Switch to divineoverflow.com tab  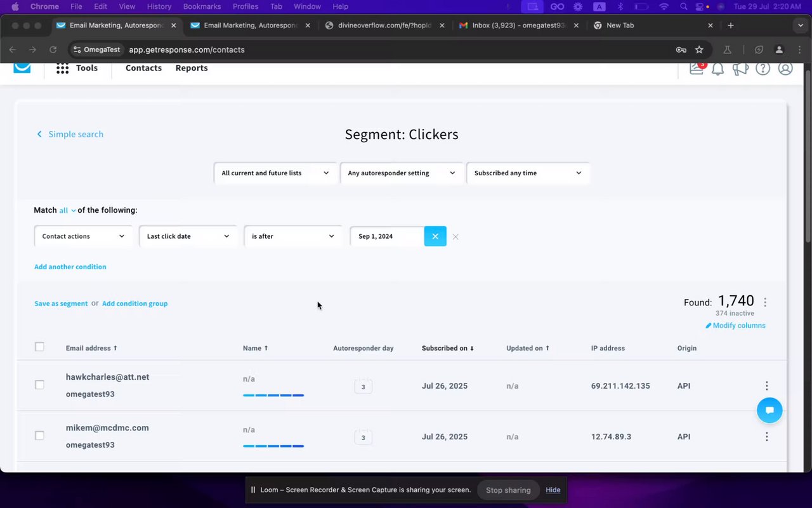[384, 25]
